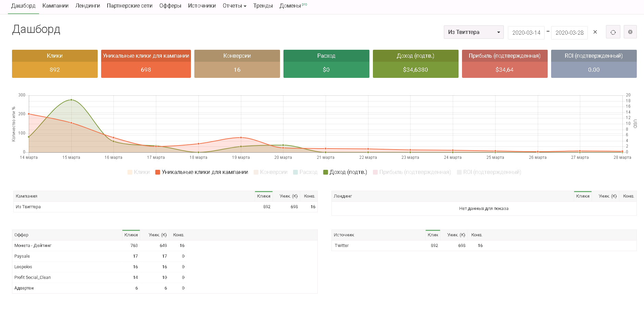Expand the Отчеты menu dropdown
Screen dimensions: 644x318
click(234, 6)
